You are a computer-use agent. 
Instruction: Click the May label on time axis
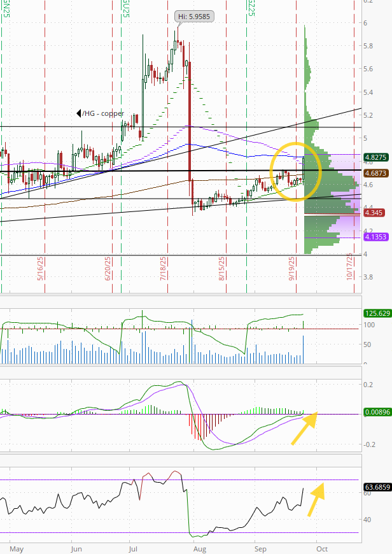(x=17, y=549)
